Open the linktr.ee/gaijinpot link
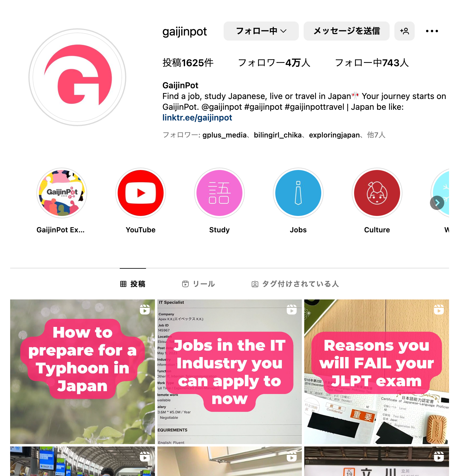This screenshot has height=476, width=458. (197, 118)
